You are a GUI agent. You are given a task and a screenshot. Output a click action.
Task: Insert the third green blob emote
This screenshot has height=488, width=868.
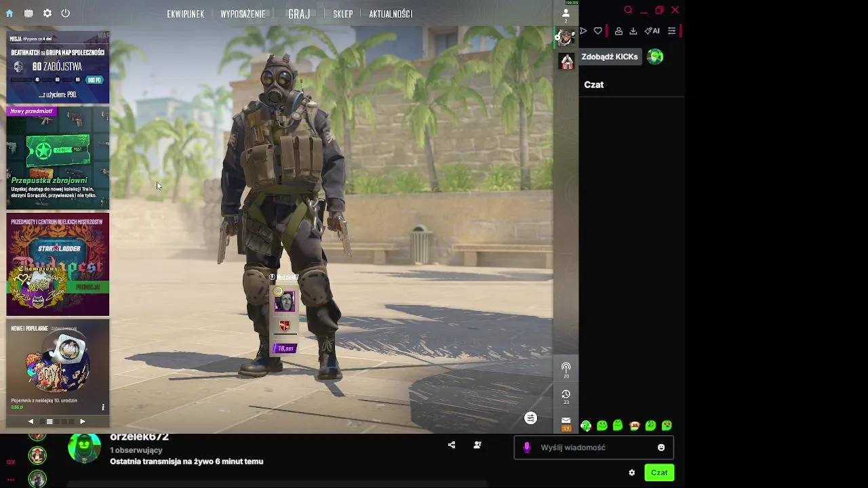pos(618,426)
